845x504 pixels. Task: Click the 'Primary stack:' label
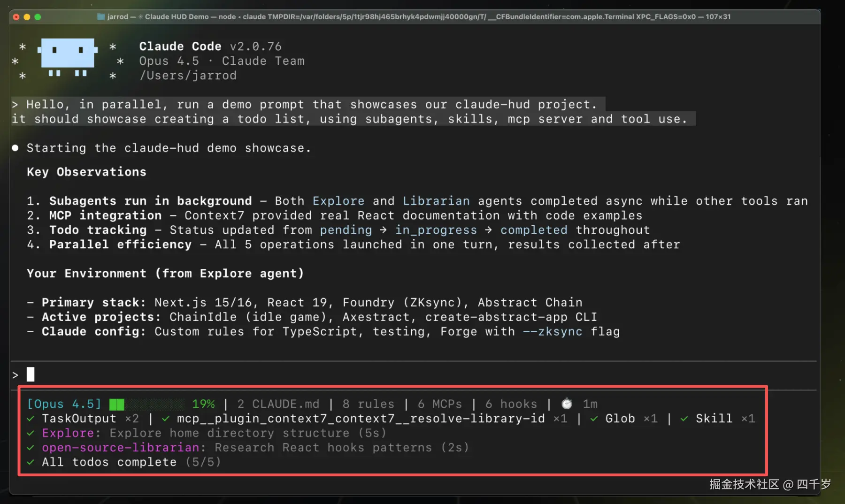[x=94, y=302]
